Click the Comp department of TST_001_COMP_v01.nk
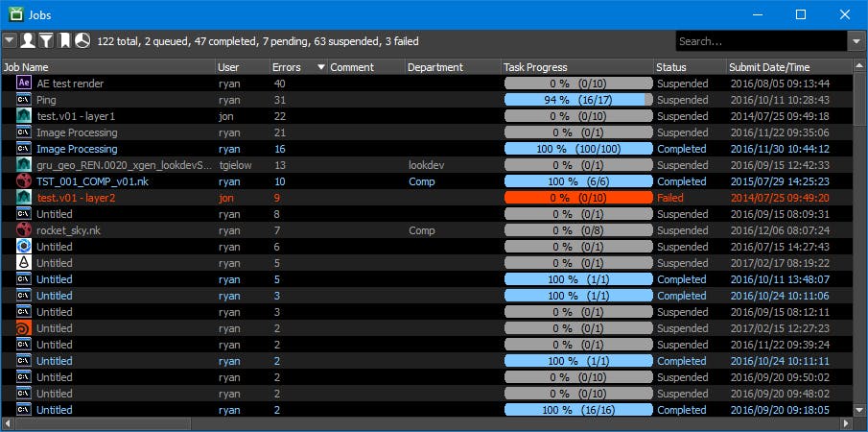 421,181
